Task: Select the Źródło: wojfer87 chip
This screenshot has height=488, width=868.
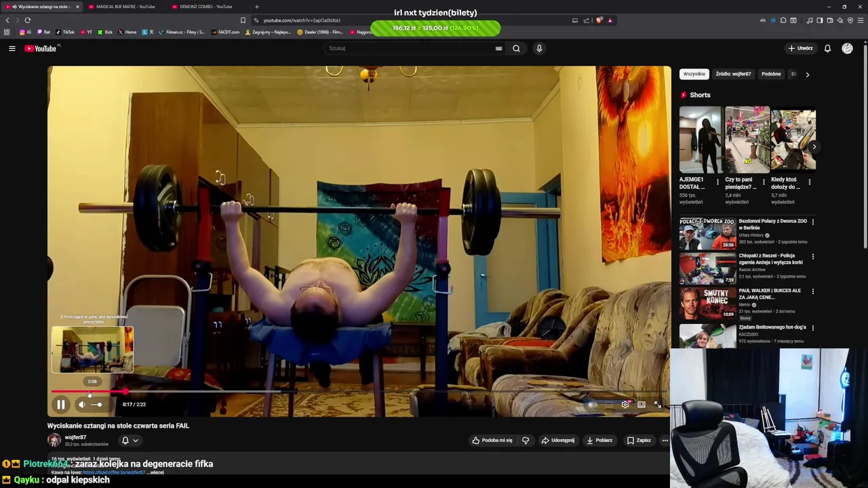Action: pos(733,74)
